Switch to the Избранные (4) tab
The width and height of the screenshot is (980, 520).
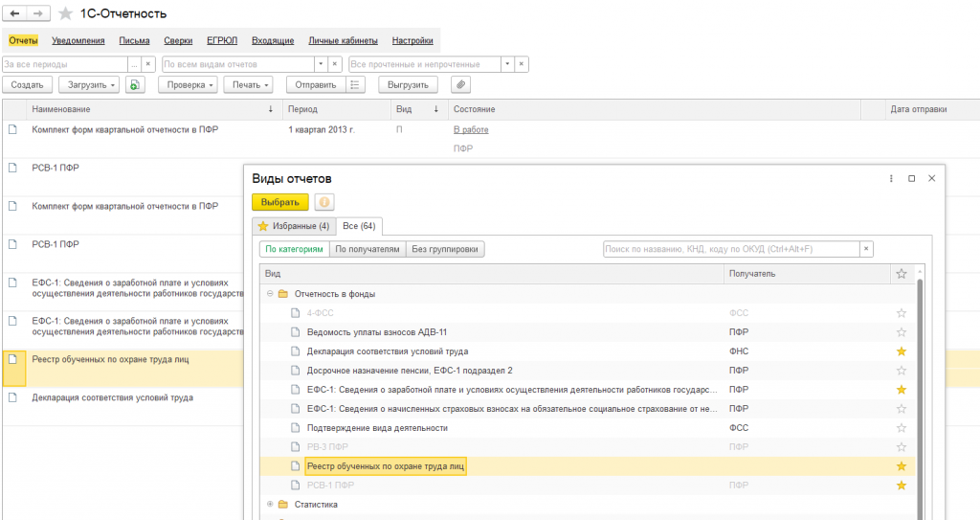(294, 226)
